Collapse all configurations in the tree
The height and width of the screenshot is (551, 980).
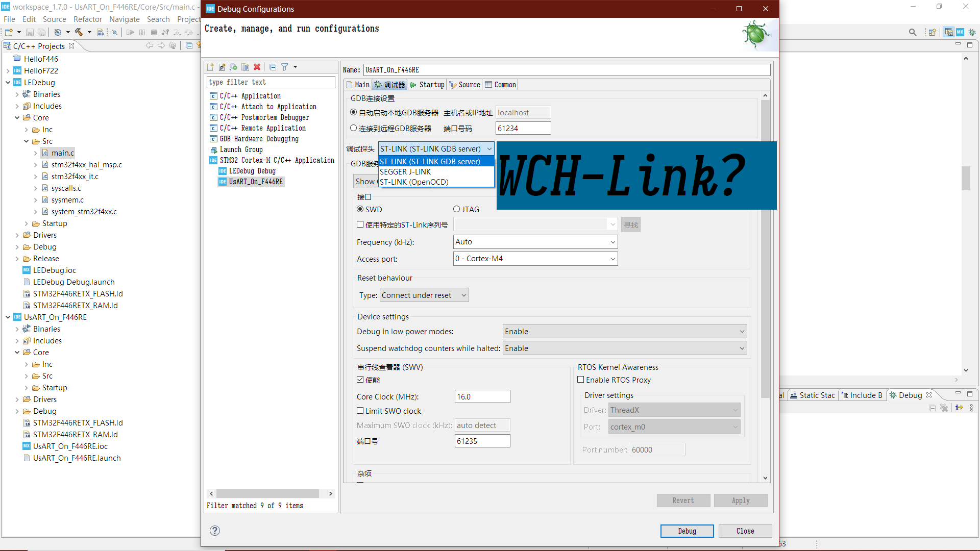[x=273, y=67]
